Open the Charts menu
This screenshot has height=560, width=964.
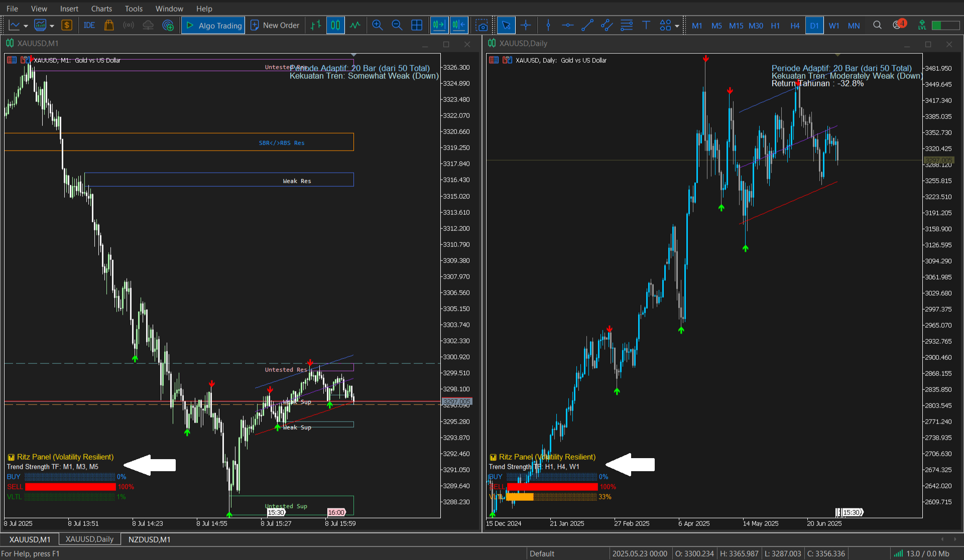pyautogui.click(x=101, y=9)
